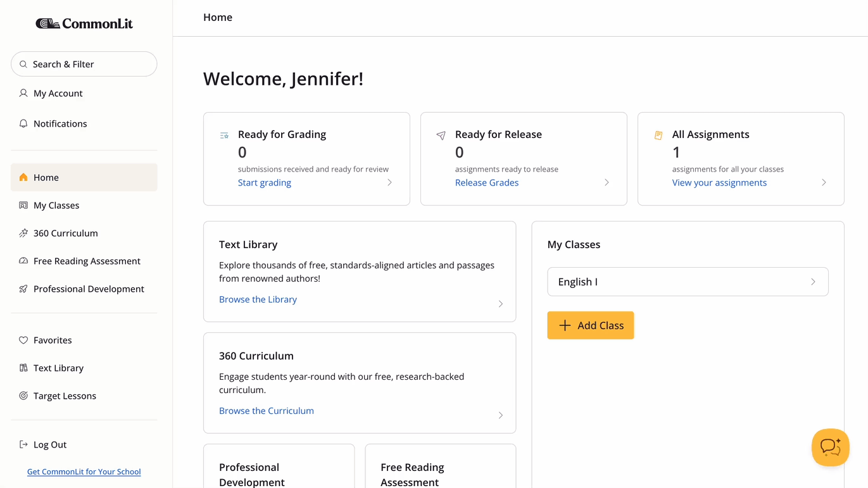
Task: Click the Log Out door icon
Action: tap(23, 444)
